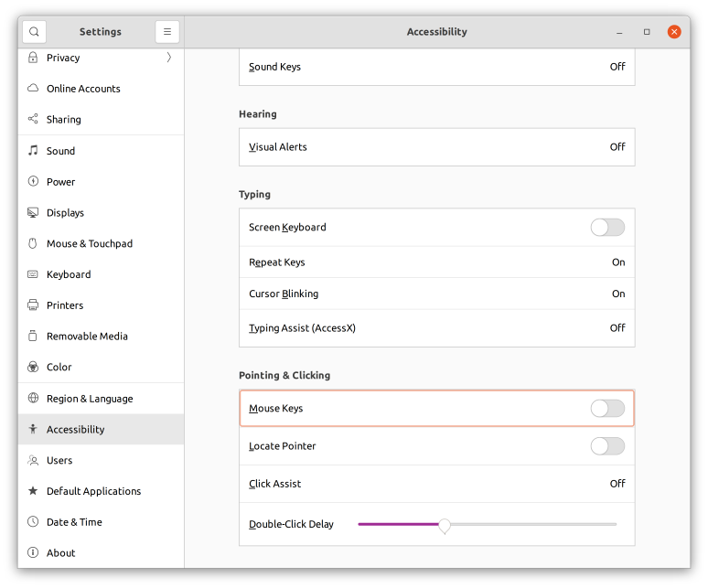This screenshot has width=708, height=588.
Task: Click the Double-Click Delay slider handle
Action: click(x=445, y=525)
